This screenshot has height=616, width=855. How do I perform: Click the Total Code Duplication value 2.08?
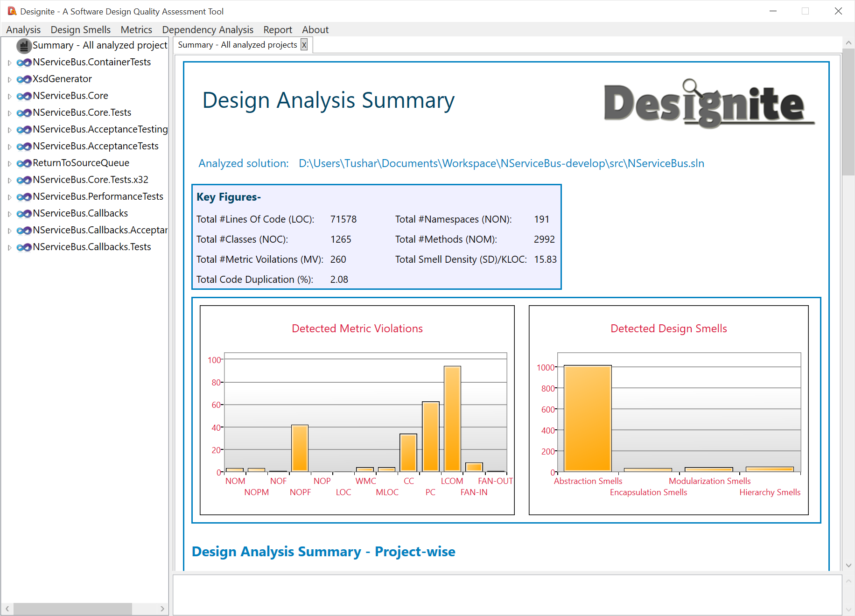tap(339, 280)
